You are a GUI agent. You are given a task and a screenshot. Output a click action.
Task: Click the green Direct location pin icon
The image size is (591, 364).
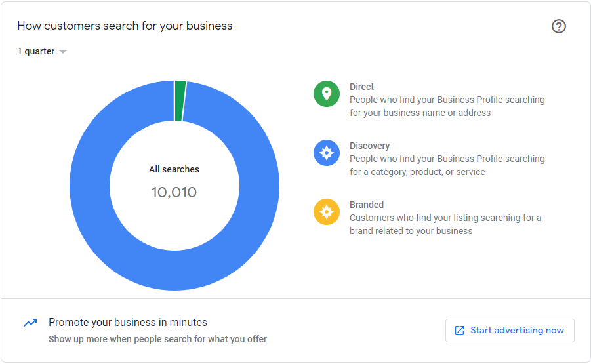327,94
